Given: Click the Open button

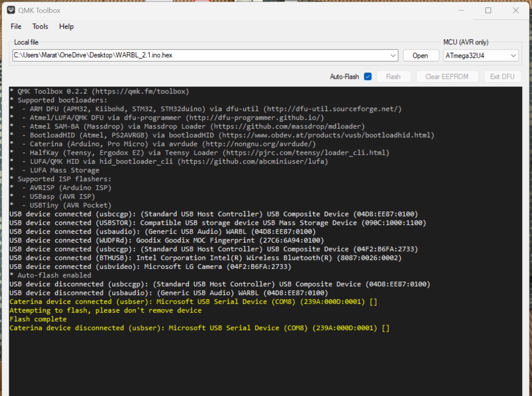Looking at the screenshot, I should click(x=421, y=55).
